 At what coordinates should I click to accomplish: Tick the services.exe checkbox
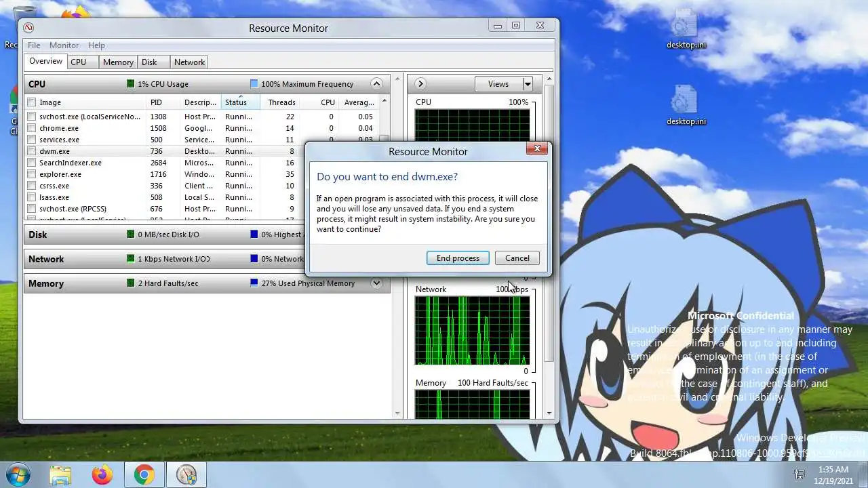pyautogui.click(x=32, y=140)
